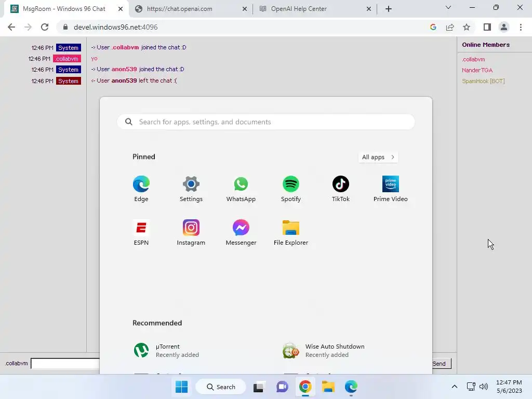Open the network tray icon
The width and height of the screenshot is (532, 399).
[471, 387]
